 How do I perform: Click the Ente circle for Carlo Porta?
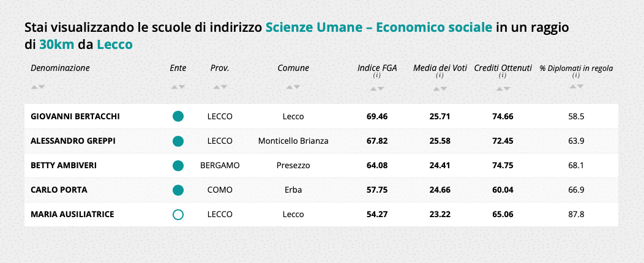click(x=178, y=190)
